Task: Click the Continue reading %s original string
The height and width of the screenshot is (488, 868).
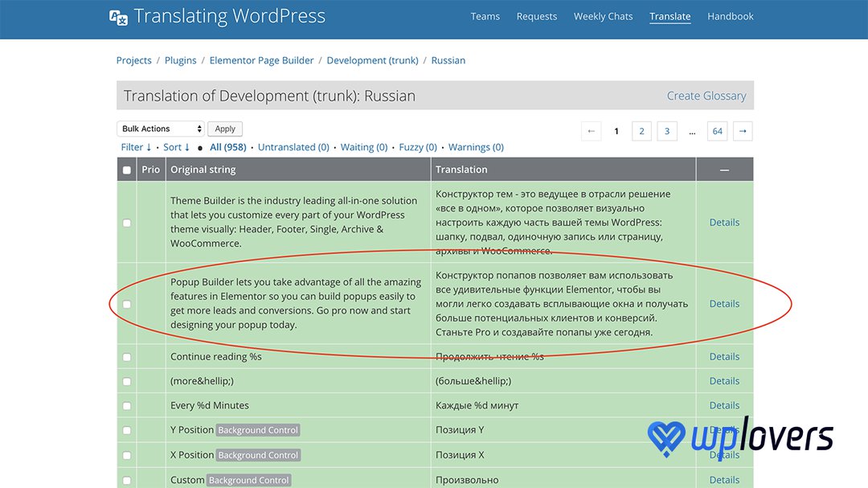Action: (x=216, y=356)
